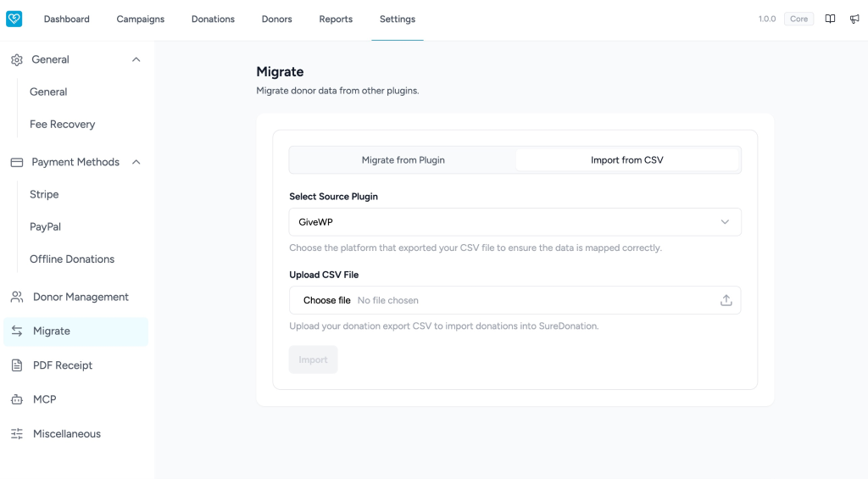868x479 pixels.
Task: Open the Campaigns tab
Action: [x=140, y=19]
